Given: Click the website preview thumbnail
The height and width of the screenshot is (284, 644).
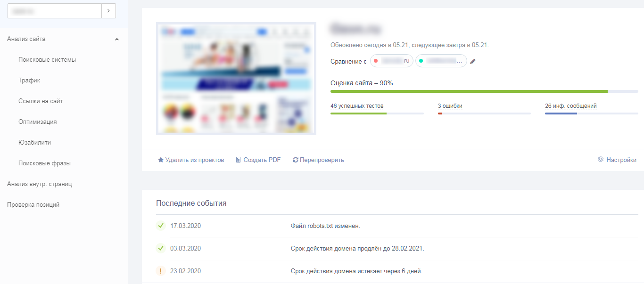Looking at the screenshot, I should [236, 79].
